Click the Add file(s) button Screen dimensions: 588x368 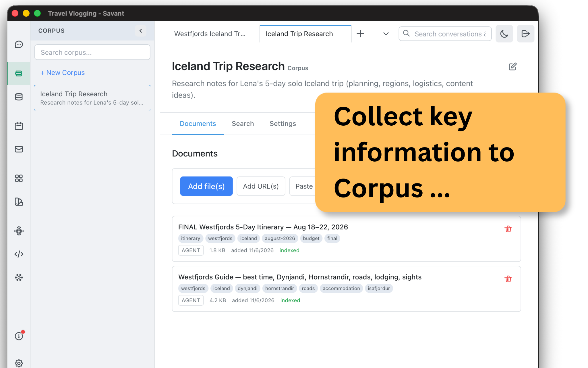click(x=206, y=186)
